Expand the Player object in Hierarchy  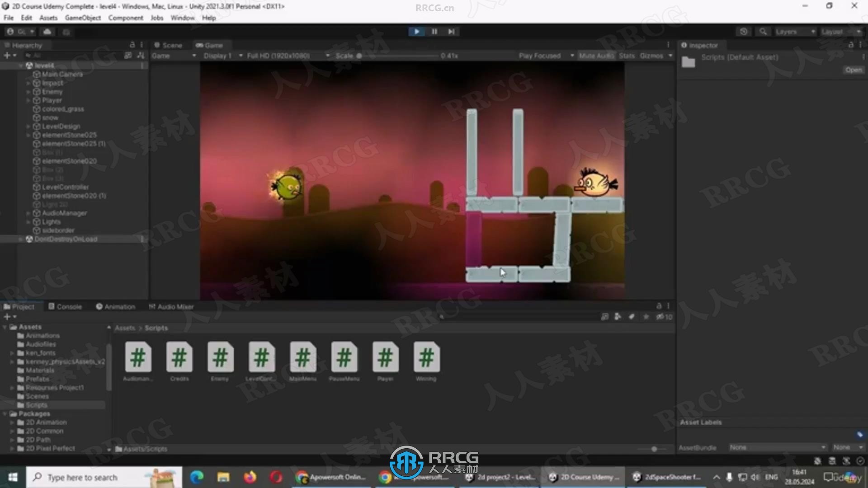[x=28, y=100]
